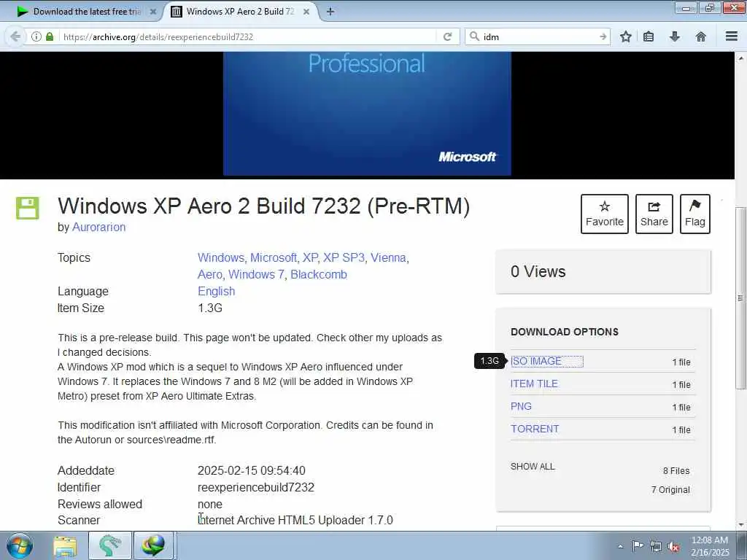Image resolution: width=747 pixels, height=560 pixels.
Task: Open the dragon icon app in taskbar
Action: click(110, 545)
